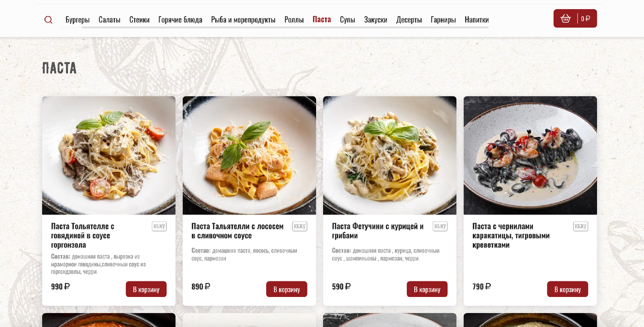Open the Десерты category
The image size is (644, 327).
click(409, 20)
